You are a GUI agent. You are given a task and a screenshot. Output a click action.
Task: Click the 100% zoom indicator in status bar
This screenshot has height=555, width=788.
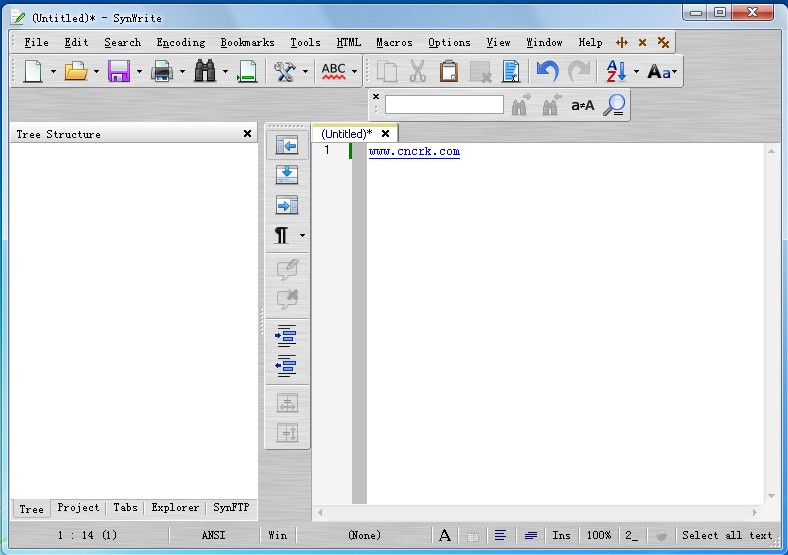click(x=599, y=536)
